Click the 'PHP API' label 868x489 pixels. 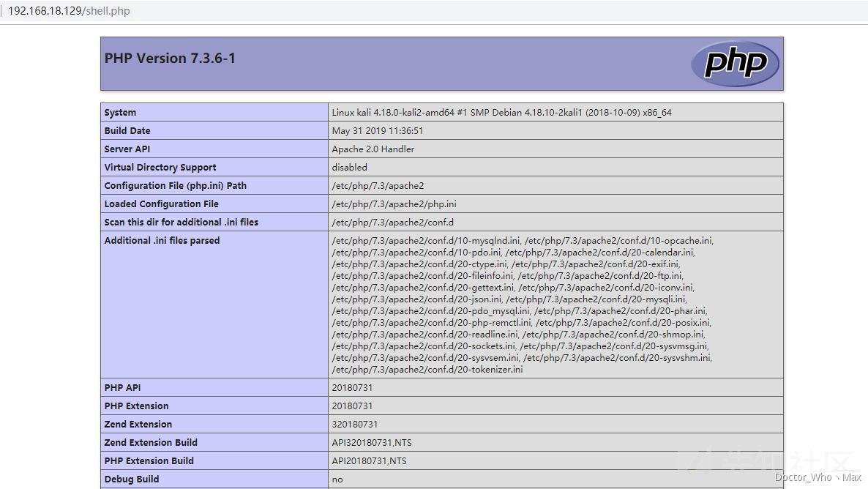point(122,388)
